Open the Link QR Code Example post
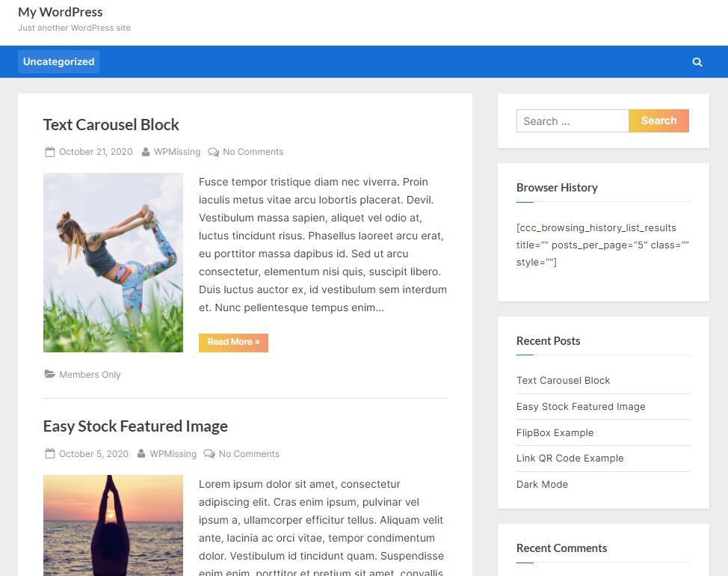Screen dimensions: 728x576 pyautogui.click(x=570, y=458)
